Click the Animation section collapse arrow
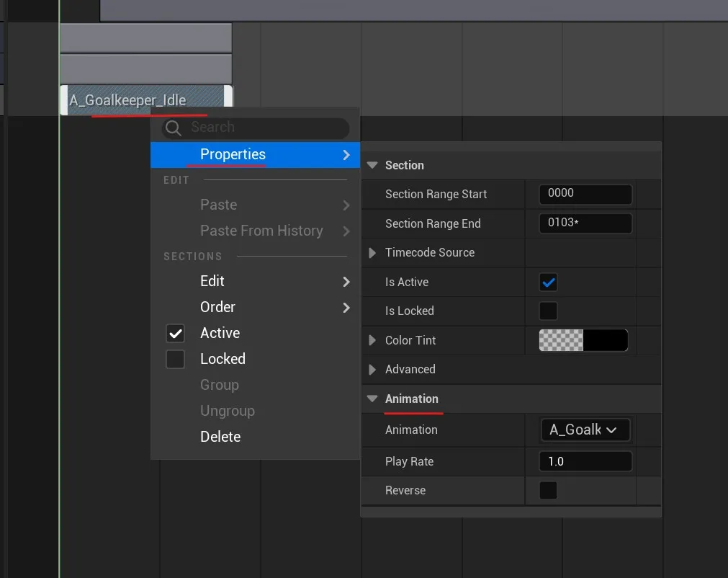 372,399
